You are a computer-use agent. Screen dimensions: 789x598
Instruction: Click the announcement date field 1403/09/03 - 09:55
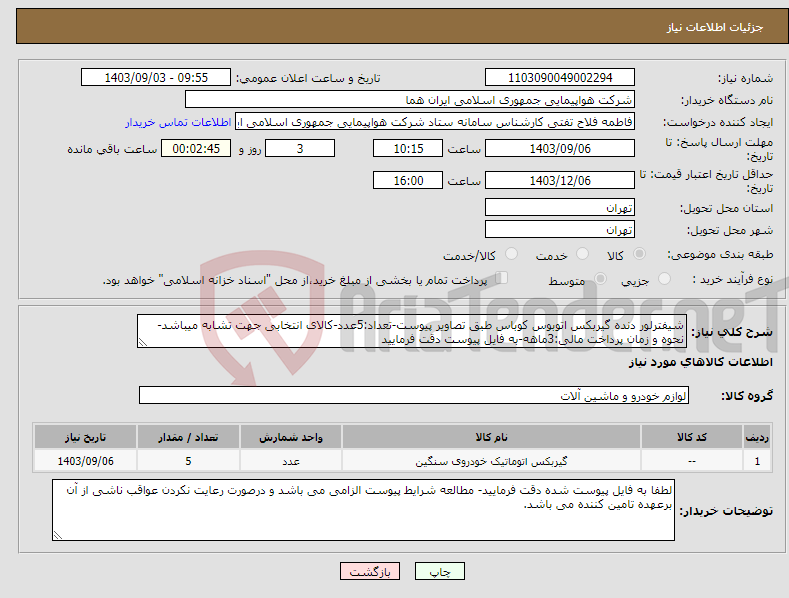(x=155, y=78)
